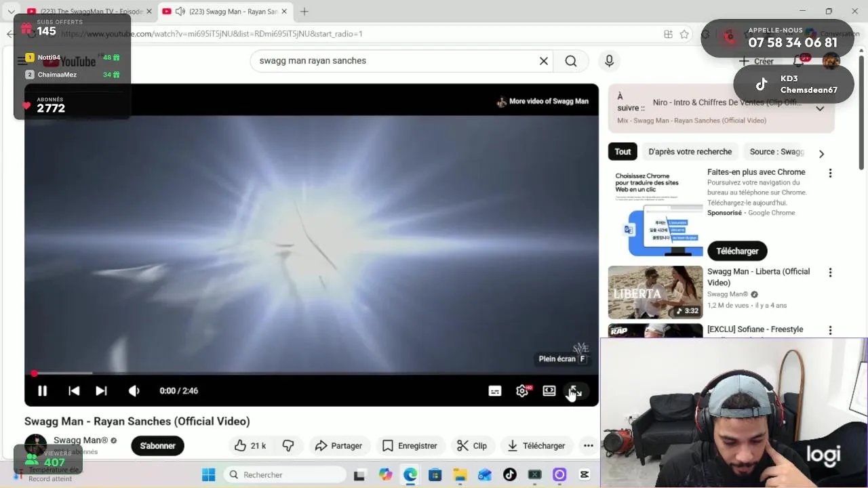The height and width of the screenshot is (488, 868).
Task: Share the video via Partager
Action: (339, 446)
